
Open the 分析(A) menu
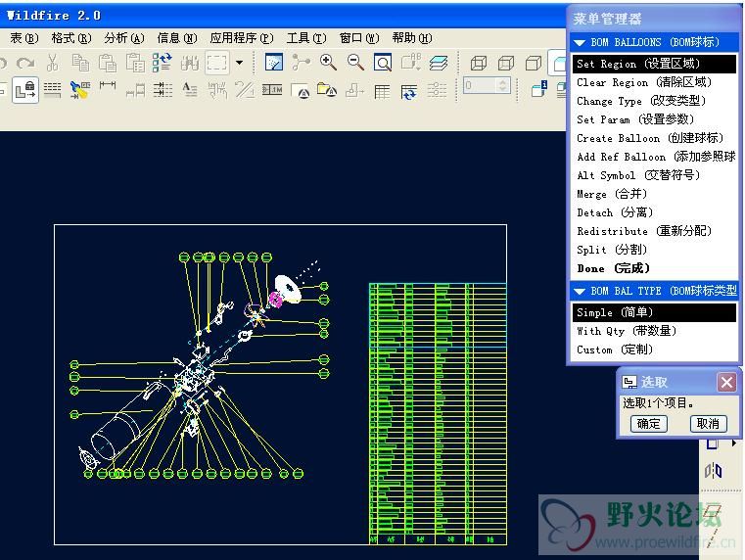point(124,38)
